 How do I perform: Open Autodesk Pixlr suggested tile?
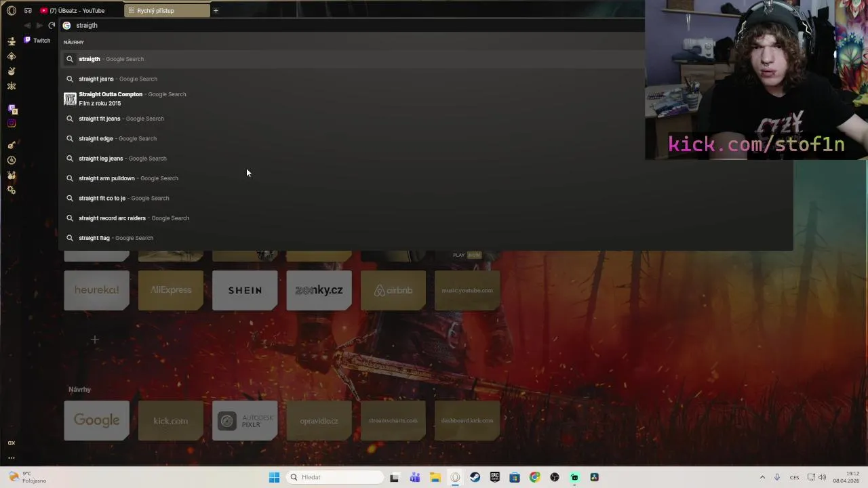pos(245,420)
